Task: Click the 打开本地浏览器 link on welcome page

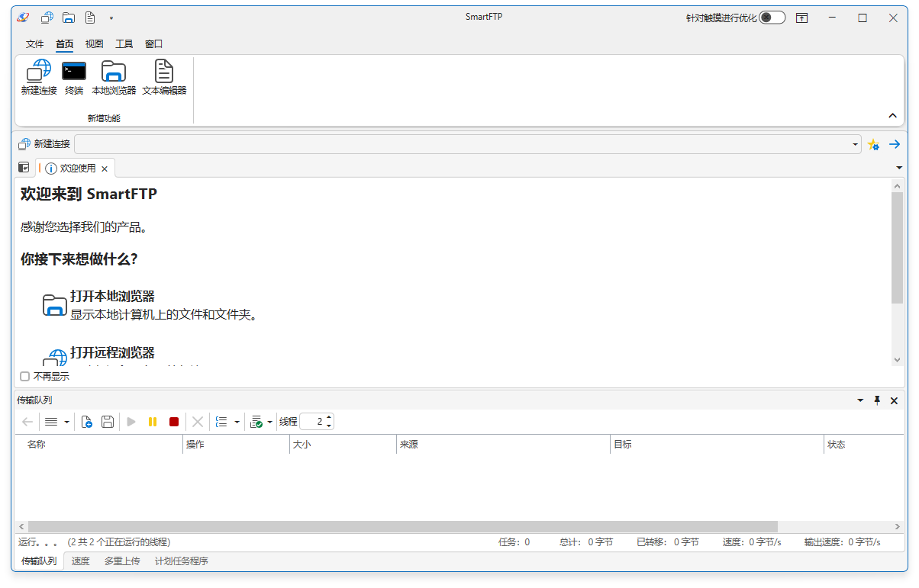Action: click(112, 296)
